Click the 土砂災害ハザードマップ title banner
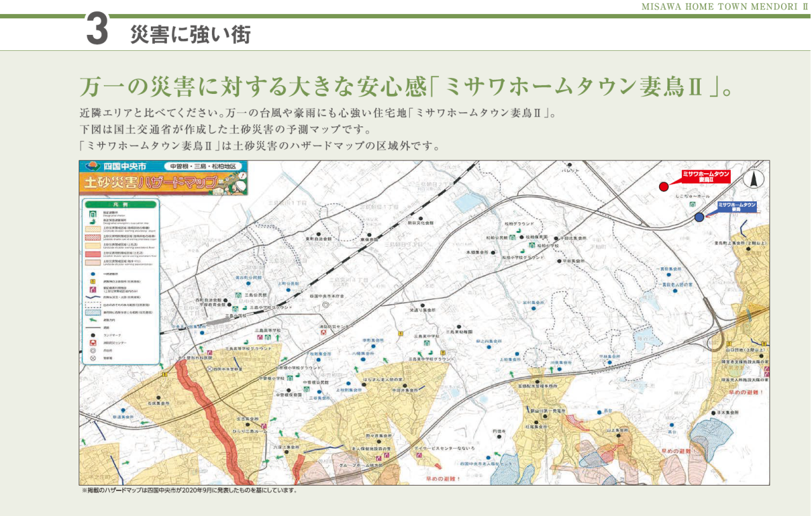This screenshot has width=812, height=516. (x=164, y=185)
